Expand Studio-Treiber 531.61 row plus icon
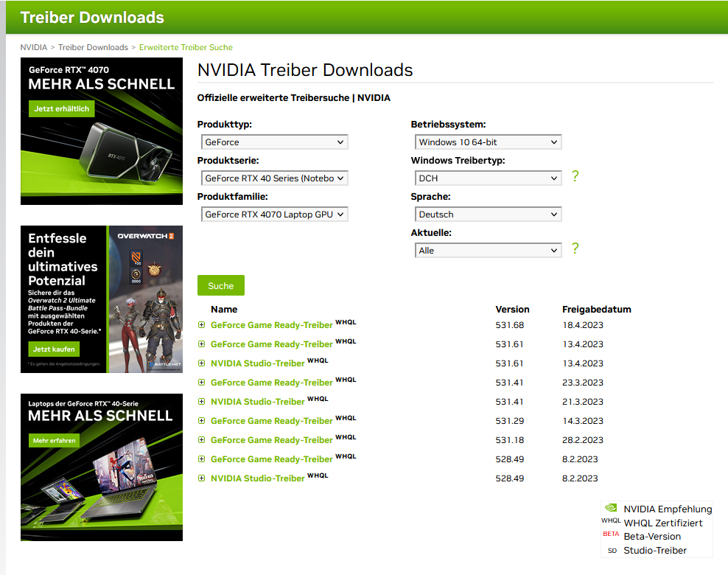Image resolution: width=728 pixels, height=575 pixels. point(201,363)
